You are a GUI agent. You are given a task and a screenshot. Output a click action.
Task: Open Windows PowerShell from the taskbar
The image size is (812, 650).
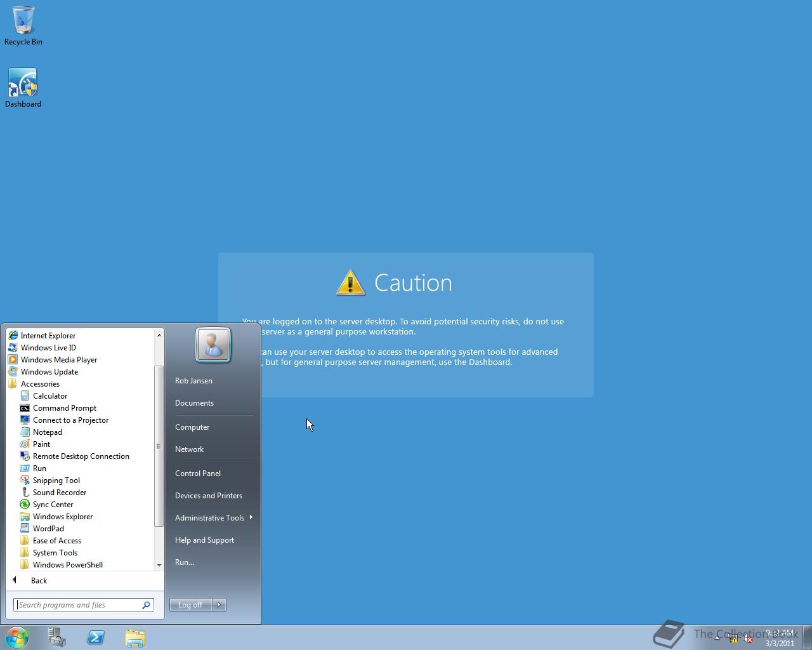point(96,637)
